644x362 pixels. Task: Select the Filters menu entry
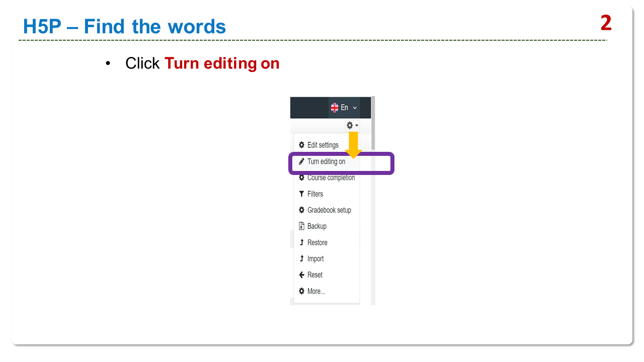315,194
